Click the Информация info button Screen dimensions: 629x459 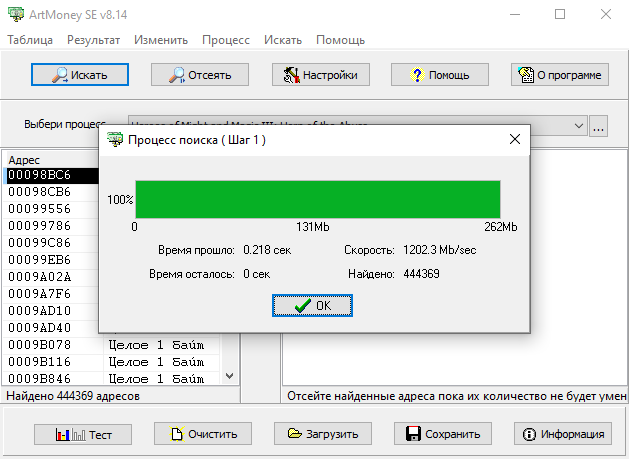[x=563, y=434]
